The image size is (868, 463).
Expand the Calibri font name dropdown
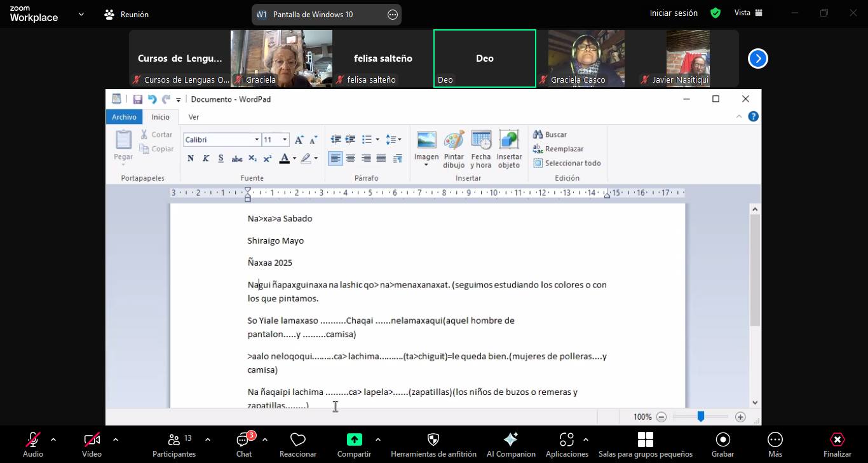coord(257,140)
